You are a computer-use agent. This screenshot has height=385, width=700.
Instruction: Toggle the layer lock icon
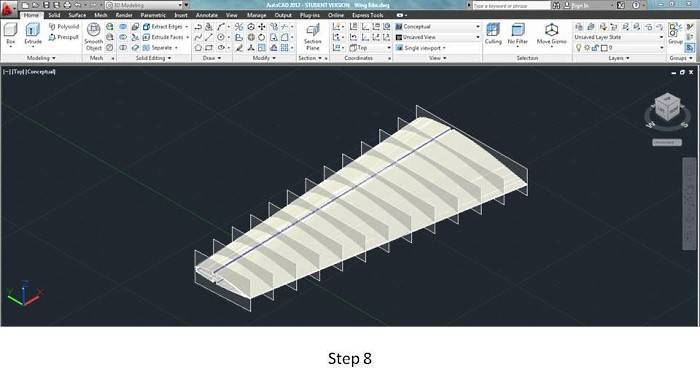(596, 48)
